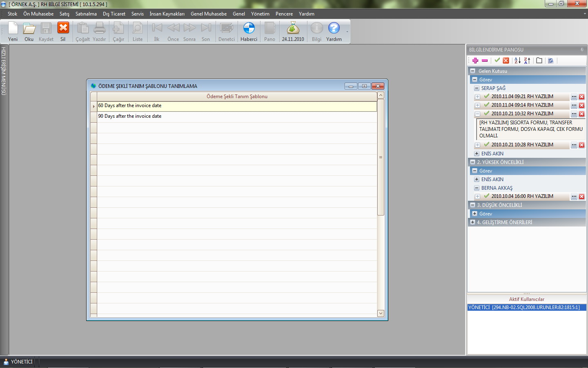Pin the Bilgilendirme Panosu panel
This screenshot has width=588, height=368.
click(582, 50)
